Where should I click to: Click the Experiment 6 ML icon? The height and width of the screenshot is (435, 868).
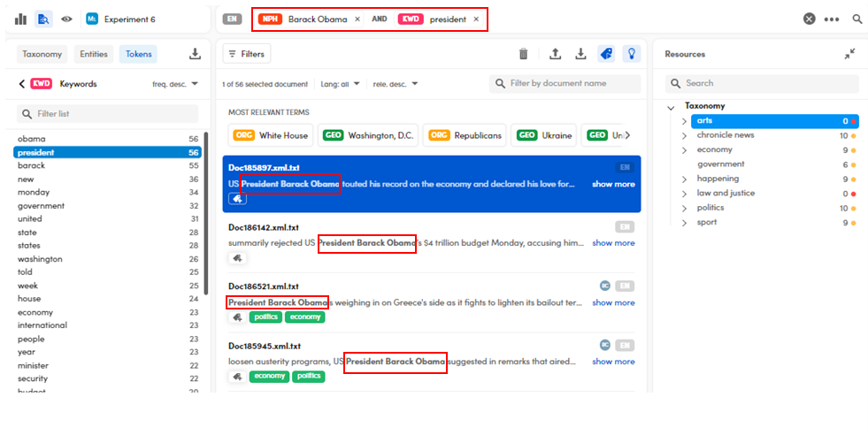pyautogui.click(x=92, y=19)
